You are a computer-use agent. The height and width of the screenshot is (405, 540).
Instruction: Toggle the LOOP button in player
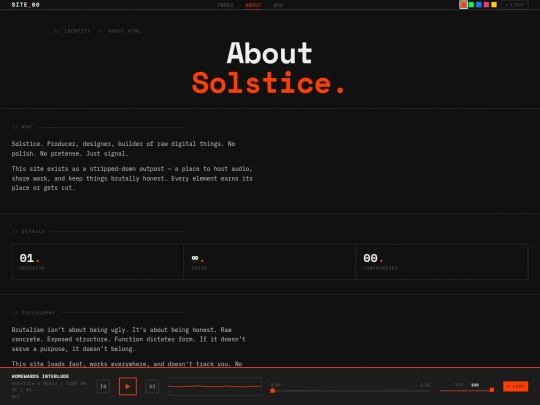[x=516, y=386]
